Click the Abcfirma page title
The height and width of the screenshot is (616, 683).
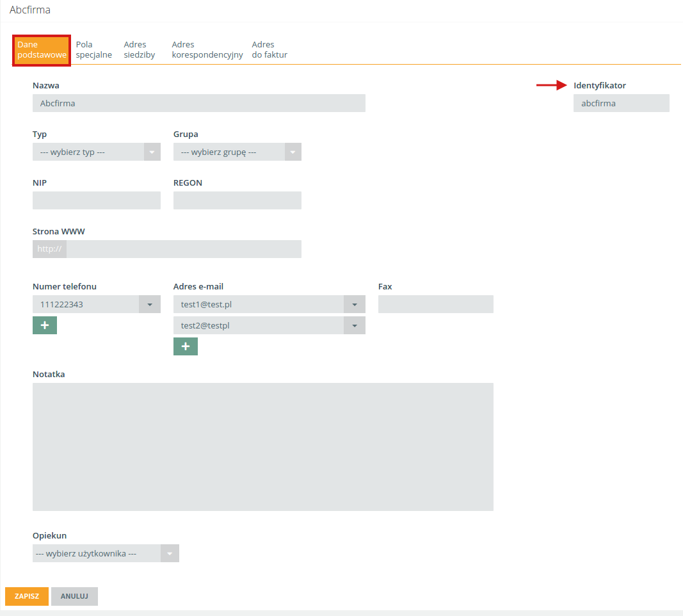pos(30,10)
